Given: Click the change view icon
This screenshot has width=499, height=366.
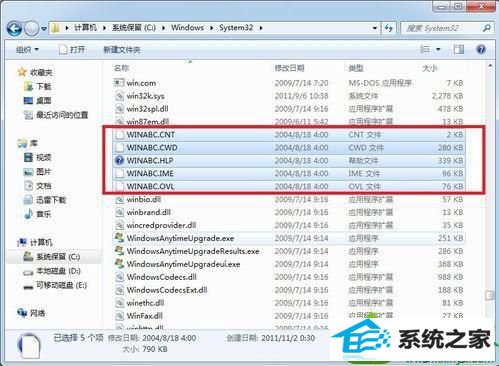Looking at the screenshot, I should click(425, 49).
